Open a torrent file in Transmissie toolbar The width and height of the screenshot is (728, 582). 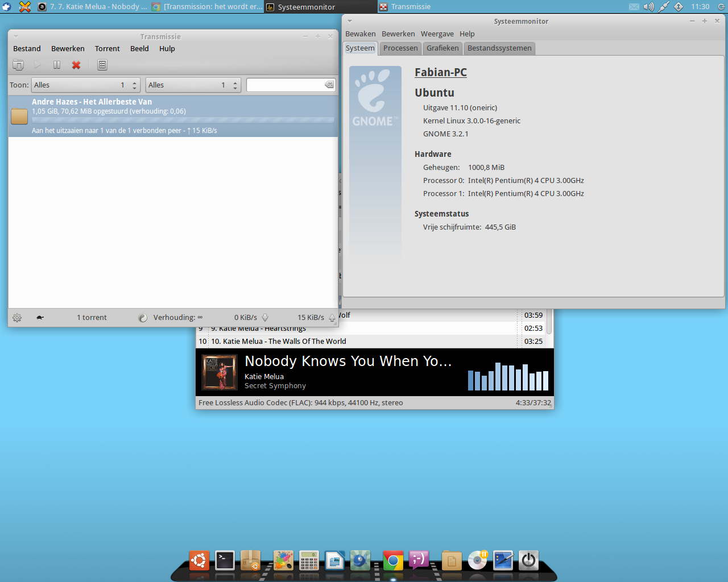tap(18, 65)
